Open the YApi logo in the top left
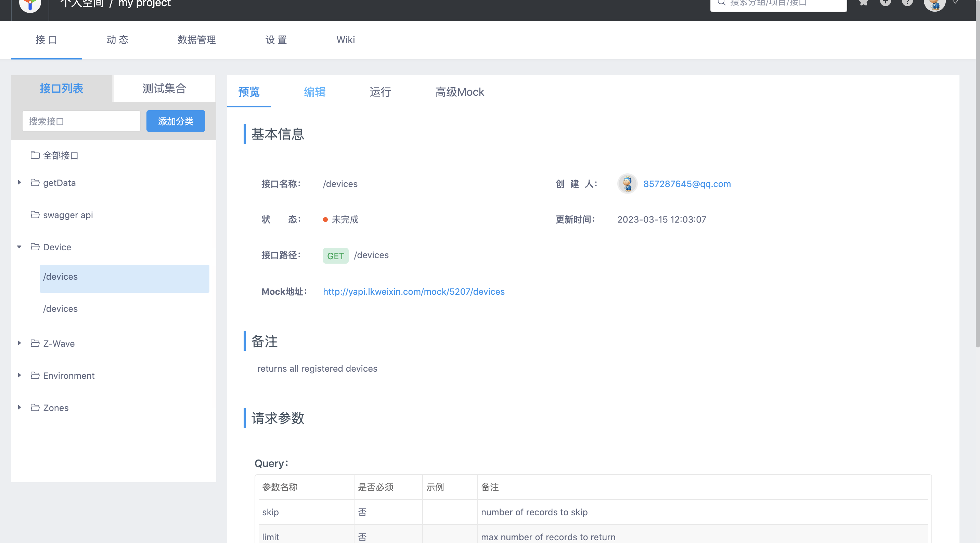Screen dimensions: 980x543 [30, 5]
